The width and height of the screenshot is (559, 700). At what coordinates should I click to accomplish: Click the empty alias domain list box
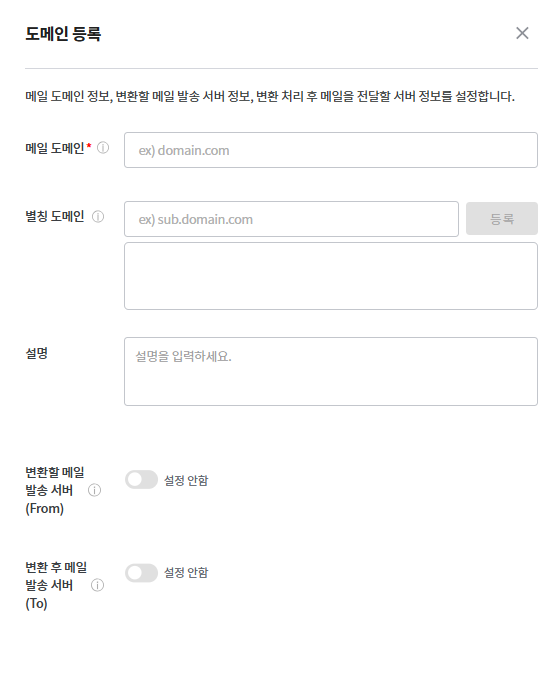[331, 276]
